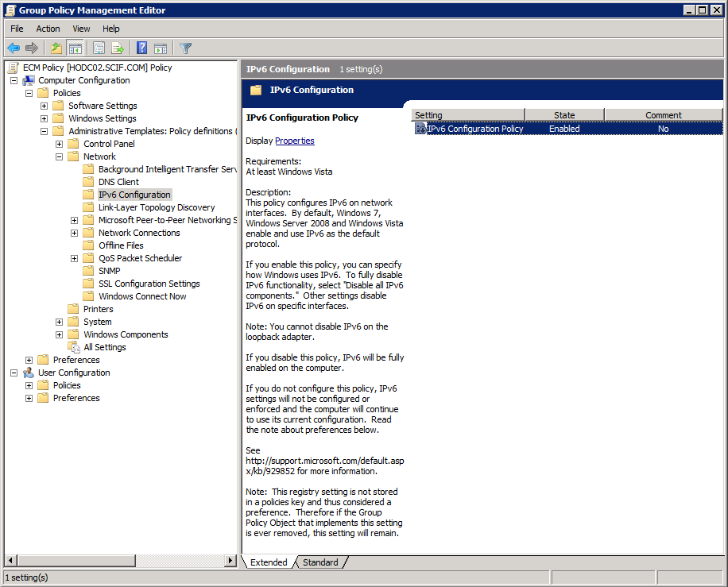Click the Show/Hide Action Pane icon
728x587 pixels.
[161, 48]
